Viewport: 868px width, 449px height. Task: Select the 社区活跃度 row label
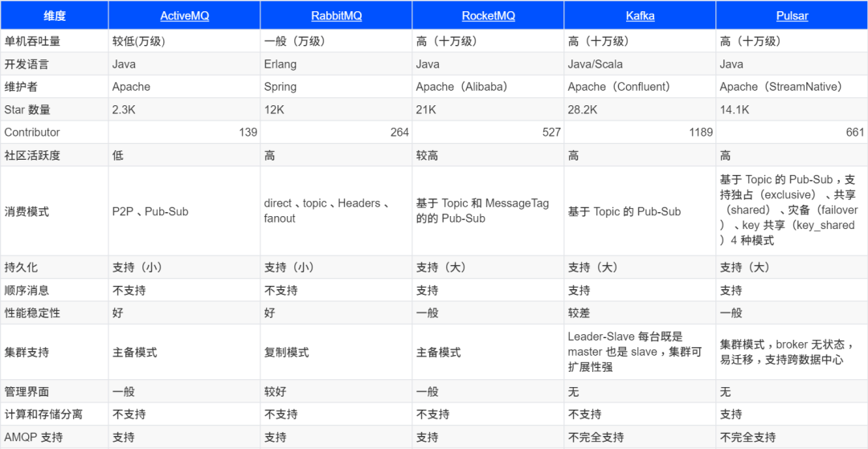click(32, 155)
